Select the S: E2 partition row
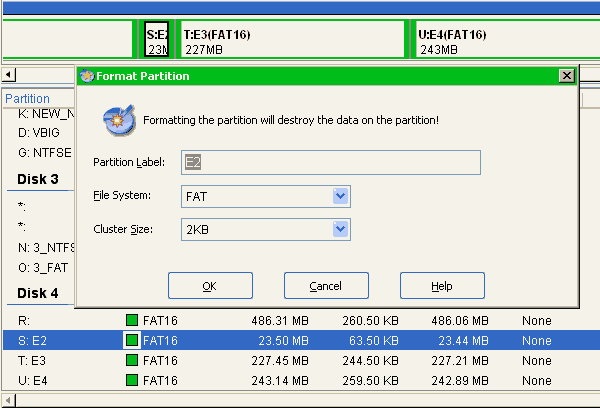Viewport: 600px width, 408px height. click(x=300, y=340)
